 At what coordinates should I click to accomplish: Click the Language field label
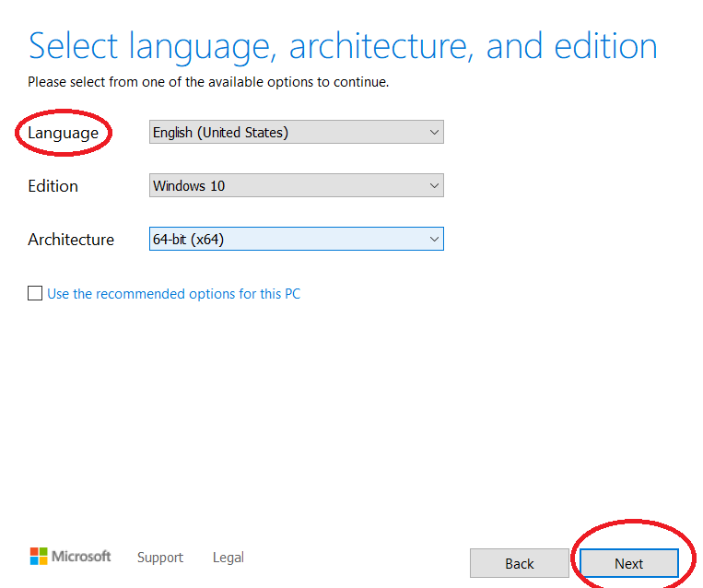click(x=63, y=133)
